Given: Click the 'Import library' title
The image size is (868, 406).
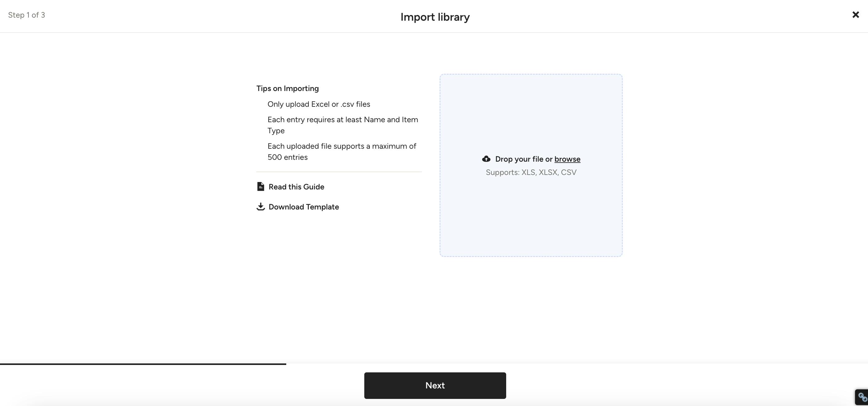Looking at the screenshot, I should pos(435,17).
